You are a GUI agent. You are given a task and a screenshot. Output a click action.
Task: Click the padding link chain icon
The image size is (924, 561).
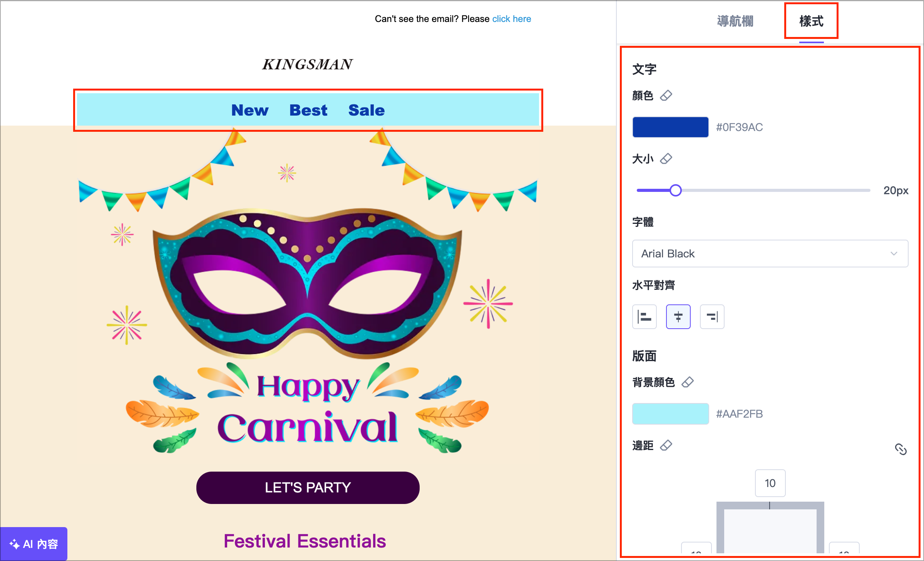[901, 449]
